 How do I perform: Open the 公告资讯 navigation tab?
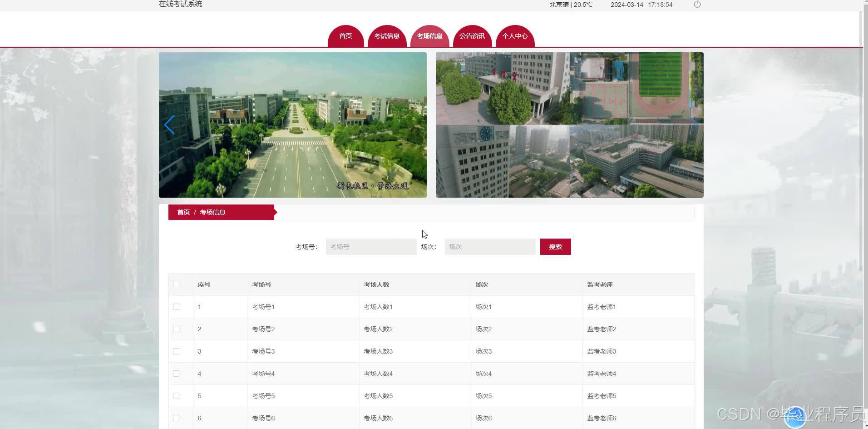click(472, 36)
